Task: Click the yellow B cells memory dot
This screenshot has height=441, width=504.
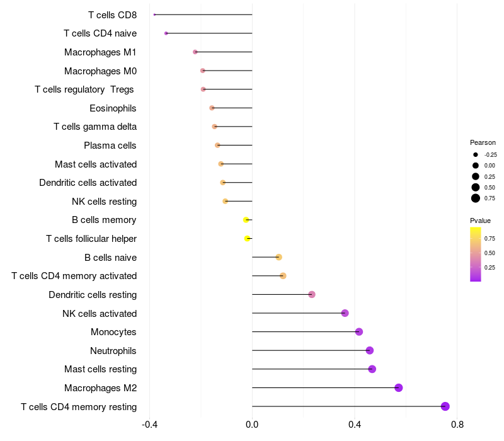Action: pos(246,220)
